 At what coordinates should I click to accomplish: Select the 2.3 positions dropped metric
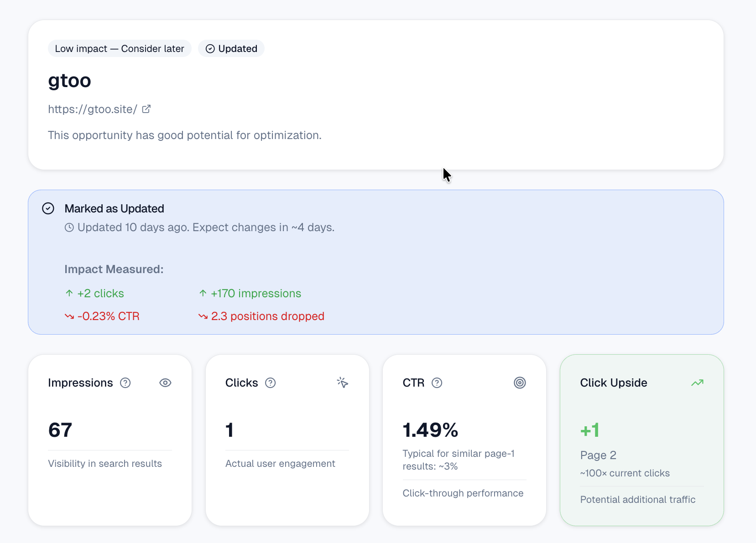tap(268, 316)
